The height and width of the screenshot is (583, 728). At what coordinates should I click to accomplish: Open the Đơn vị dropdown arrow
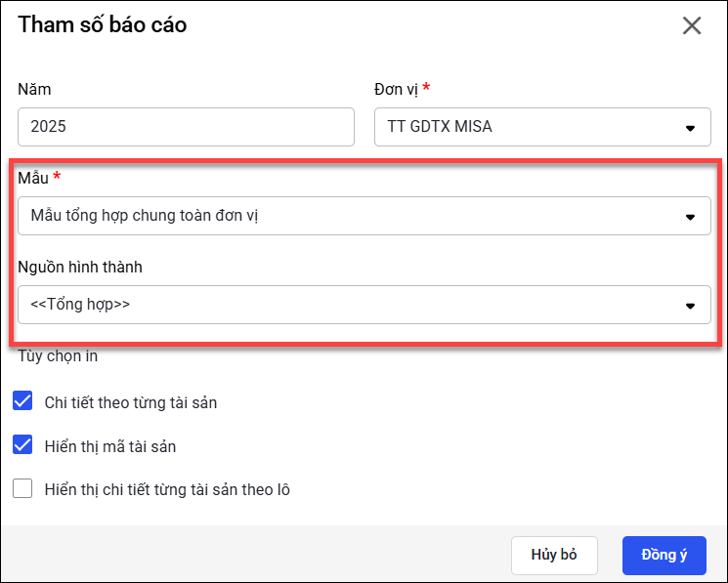pos(690,128)
